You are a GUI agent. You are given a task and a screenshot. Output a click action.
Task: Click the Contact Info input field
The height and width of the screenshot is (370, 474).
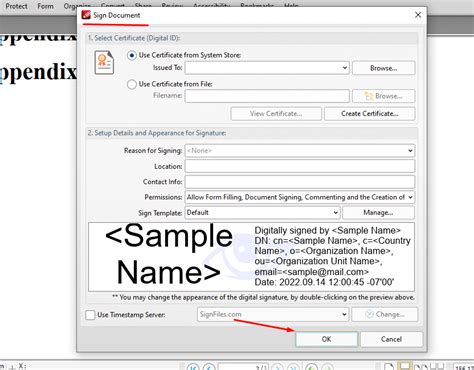(300, 182)
